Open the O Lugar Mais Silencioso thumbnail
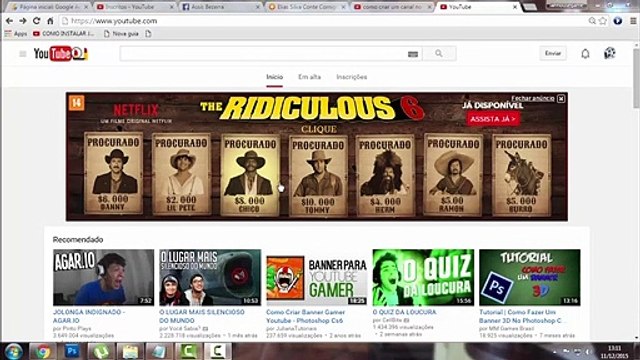Screen dimensions: 640x360 pos(210,278)
